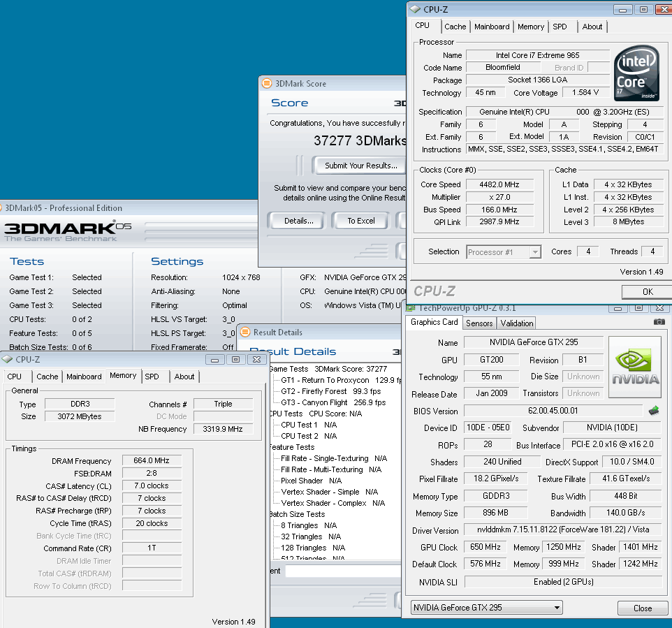Select 128 Triangles batch test row
Screen dimensions: 672x628
click(313, 548)
